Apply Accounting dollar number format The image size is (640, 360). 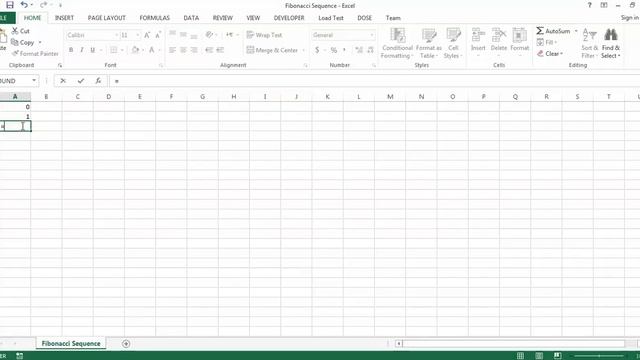317,50
